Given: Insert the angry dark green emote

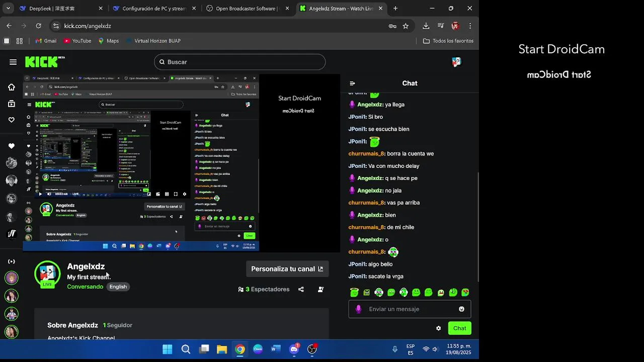Looking at the screenshot, I should tap(366, 292).
